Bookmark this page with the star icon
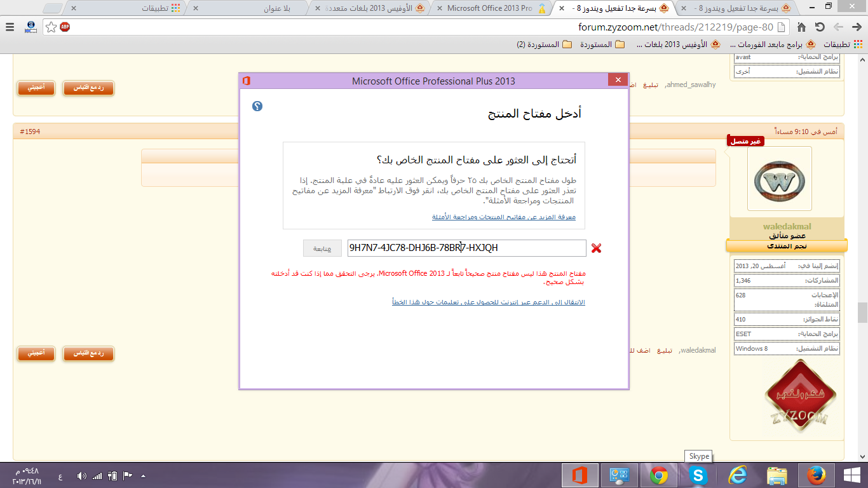Viewport: 868px width, 488px height. [x=51, y=27]
